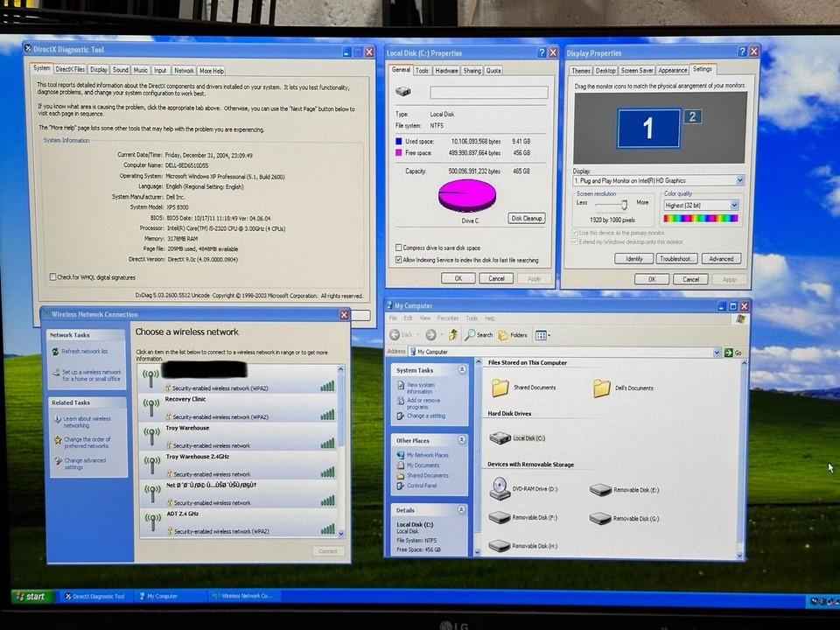Uncheck Allow Indexing Service for fast file searching
Viewport: 840px width, 630px height.
click(398, 259)
